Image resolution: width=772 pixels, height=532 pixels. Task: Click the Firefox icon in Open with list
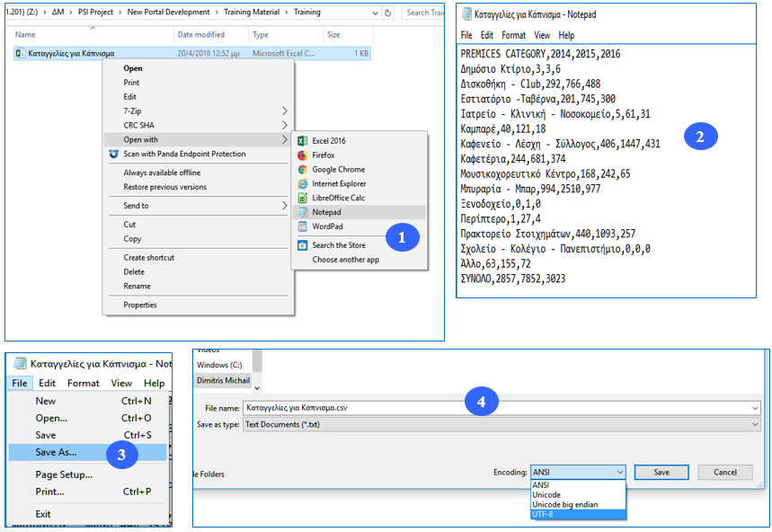(303, 155)
